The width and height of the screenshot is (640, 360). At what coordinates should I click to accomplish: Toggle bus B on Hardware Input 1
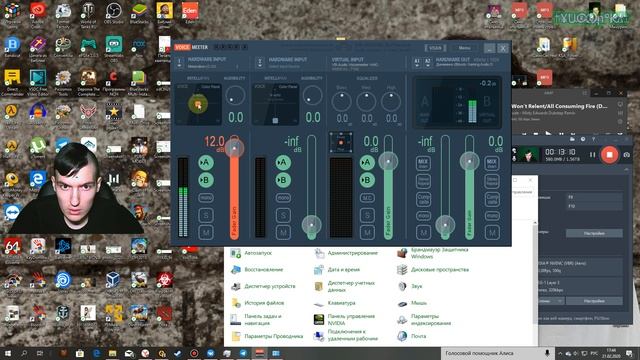(x=206, y=180)
